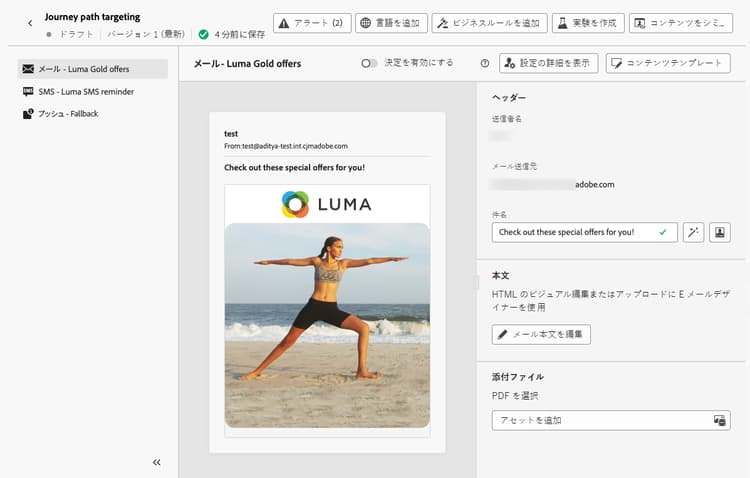Click the envelope icon beside Luma Gold offers
750x478 pixels.
pyautogui.click(x=28, y=69)
